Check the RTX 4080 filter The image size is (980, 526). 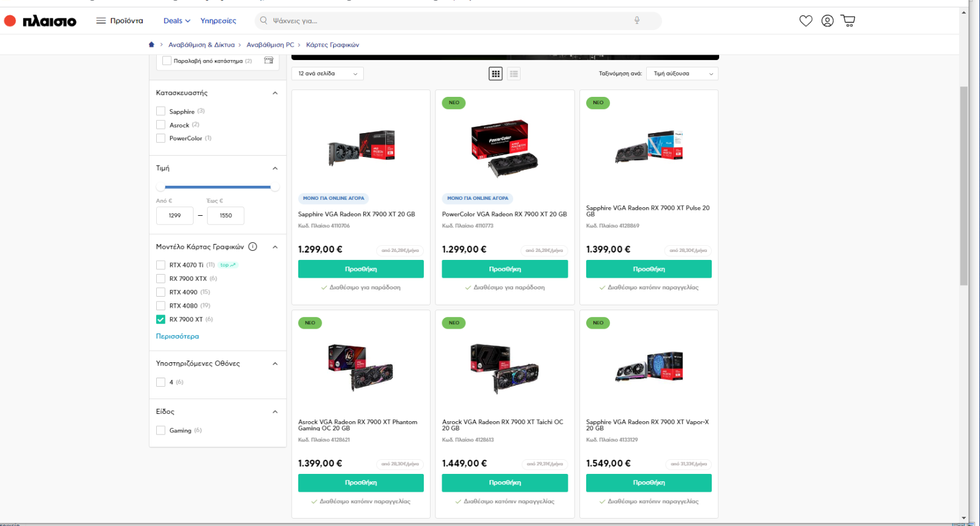click(160, 305)
